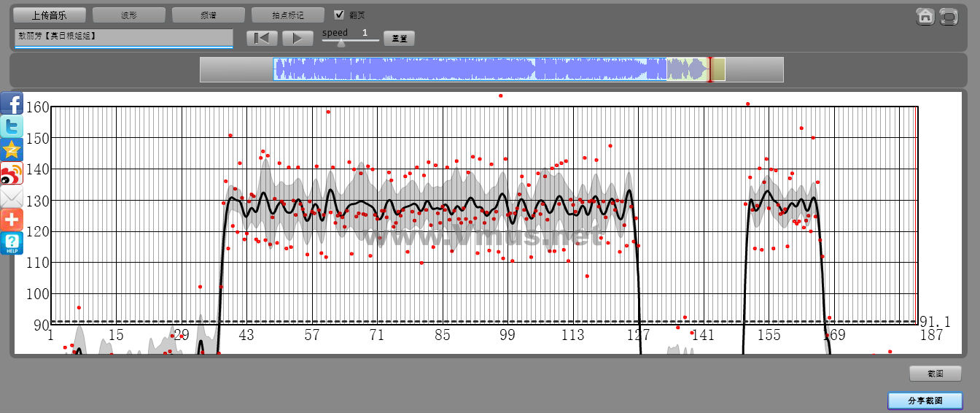Screen dimensions: 980x413
Task: Switch to 频谱 spectrum view
Action: click(x=209, y=15)
